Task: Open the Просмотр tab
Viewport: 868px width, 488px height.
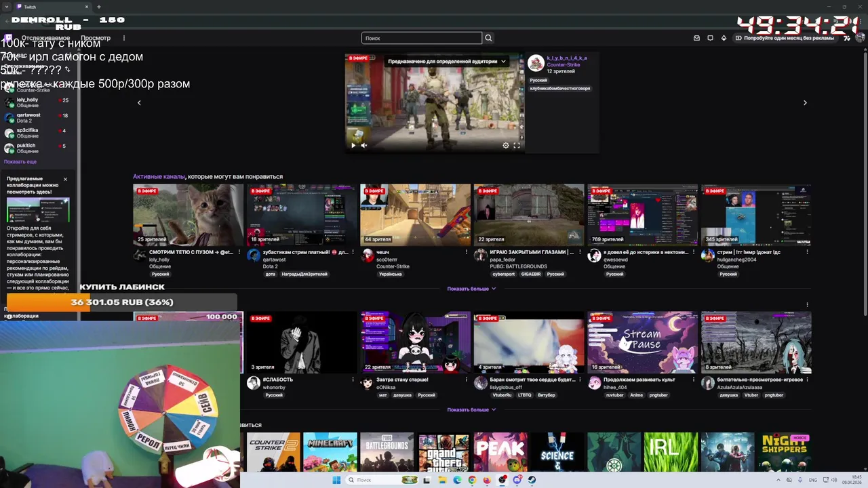Action: coord(96,38)
